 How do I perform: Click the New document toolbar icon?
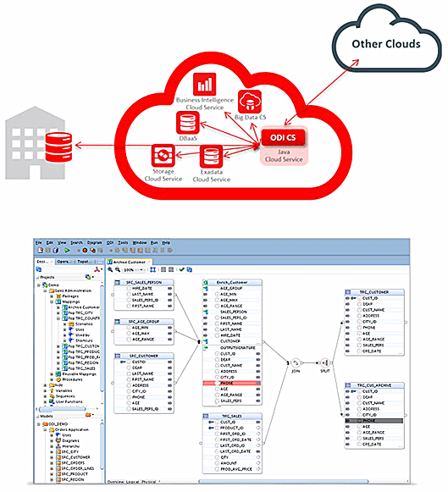pyautogui.click(x=40, y=250)
